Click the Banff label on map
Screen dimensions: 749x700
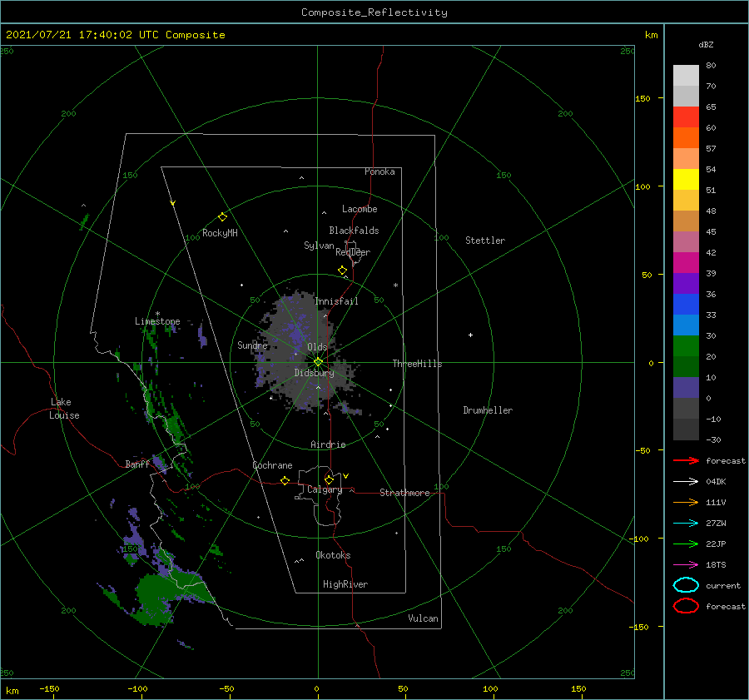(x=137, y=464)
